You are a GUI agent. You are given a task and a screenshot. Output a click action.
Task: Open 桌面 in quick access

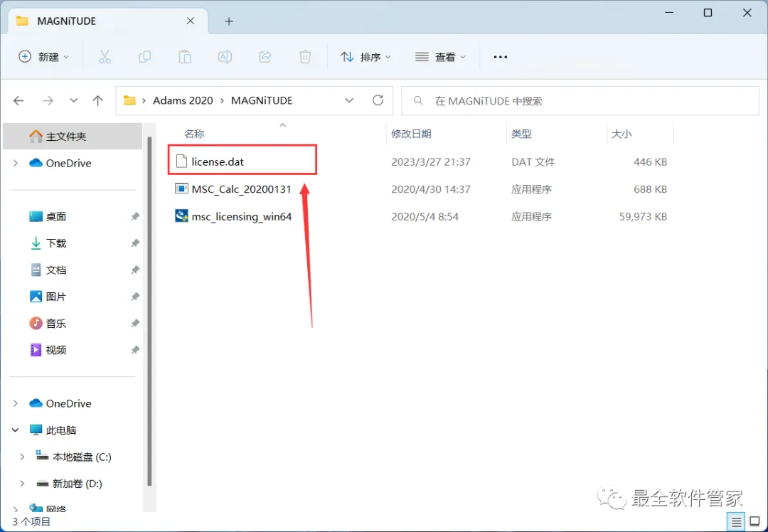55,216
